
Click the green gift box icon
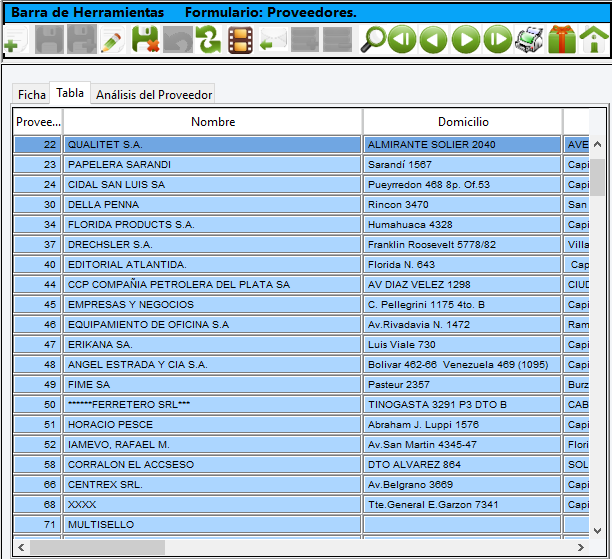562,39
